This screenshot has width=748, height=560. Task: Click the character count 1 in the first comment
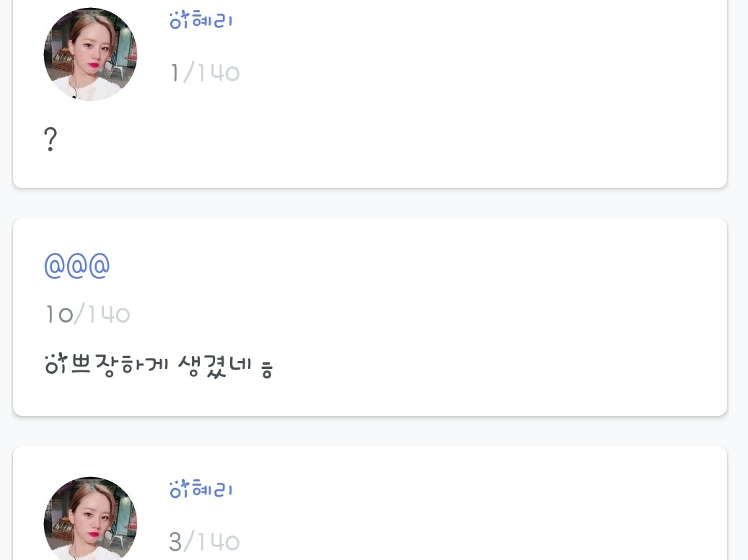175,73
